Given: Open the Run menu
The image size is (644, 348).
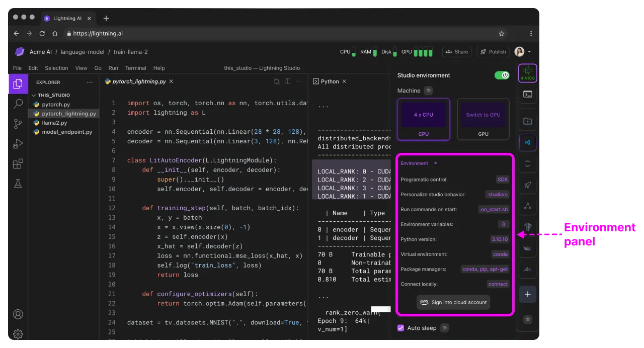Looking at the screenshot, I should (113, 68).
